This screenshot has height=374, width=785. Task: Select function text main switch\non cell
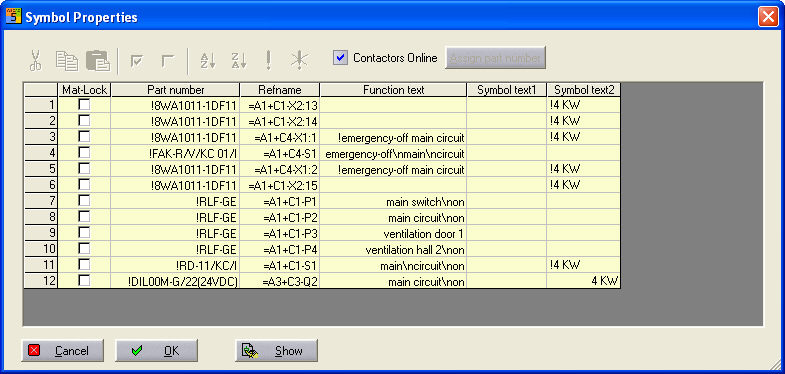click(x=394, y=201)
